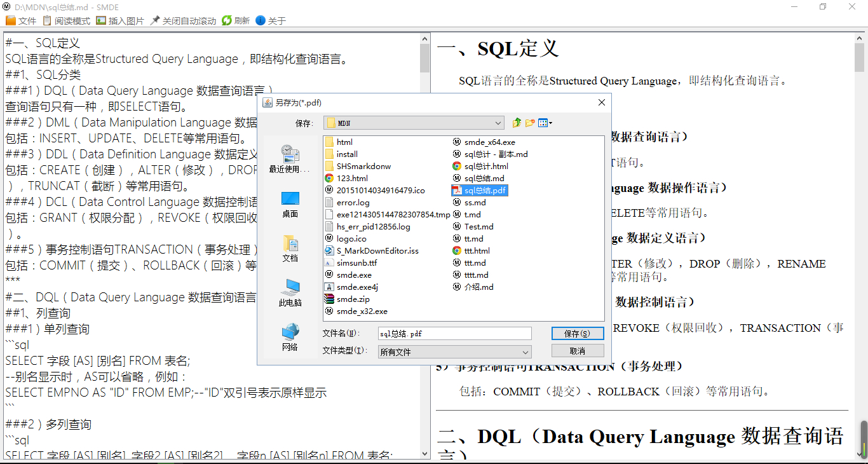The image size is (868, 464).
Task: Select S_MarkDownEditor.iss file
Action: (x=372, y=250)
